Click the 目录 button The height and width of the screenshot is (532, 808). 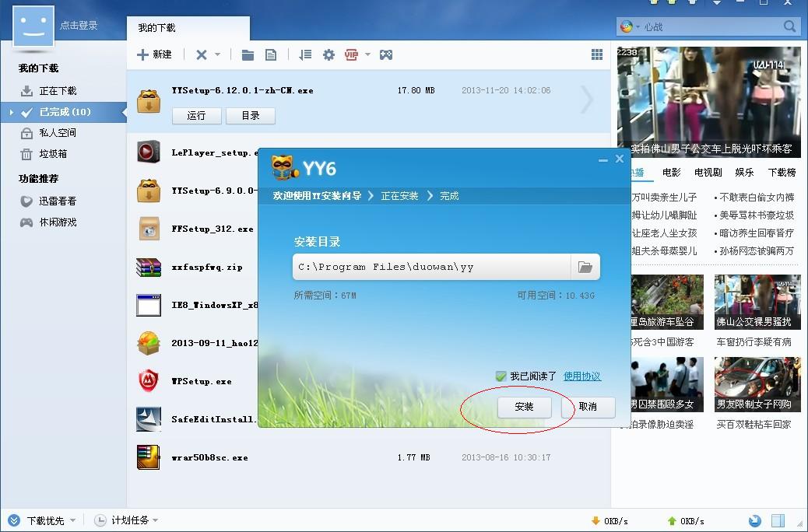click(x=251, y=116)
